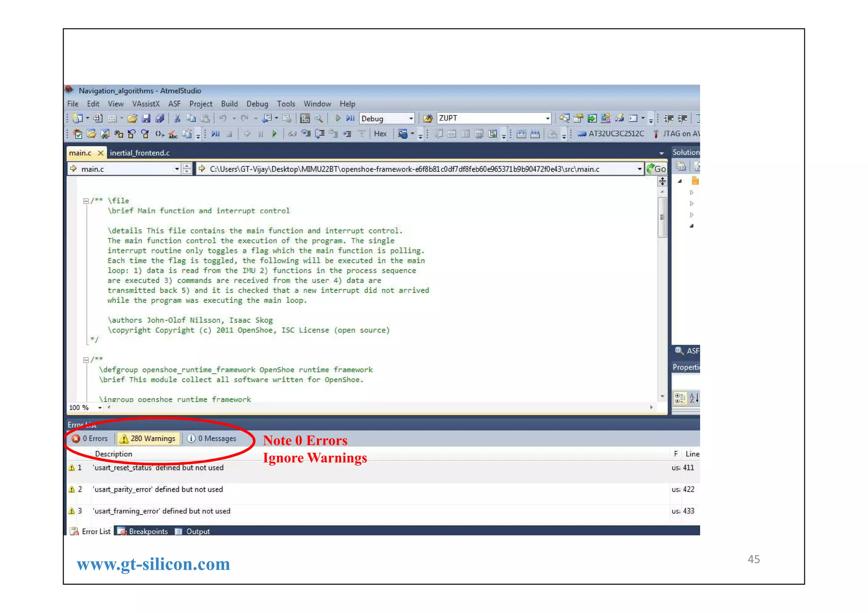Collapse the \file comment block
Viewport: 868px width, 613px height.
point(86,201)
